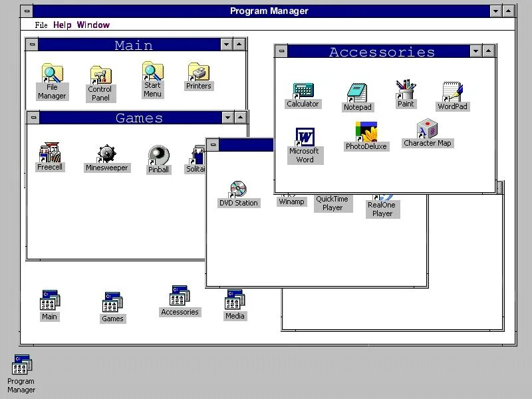Select minimized Accessories group icon
This screenshot has height=399, width=532.
tap(180, 301)
